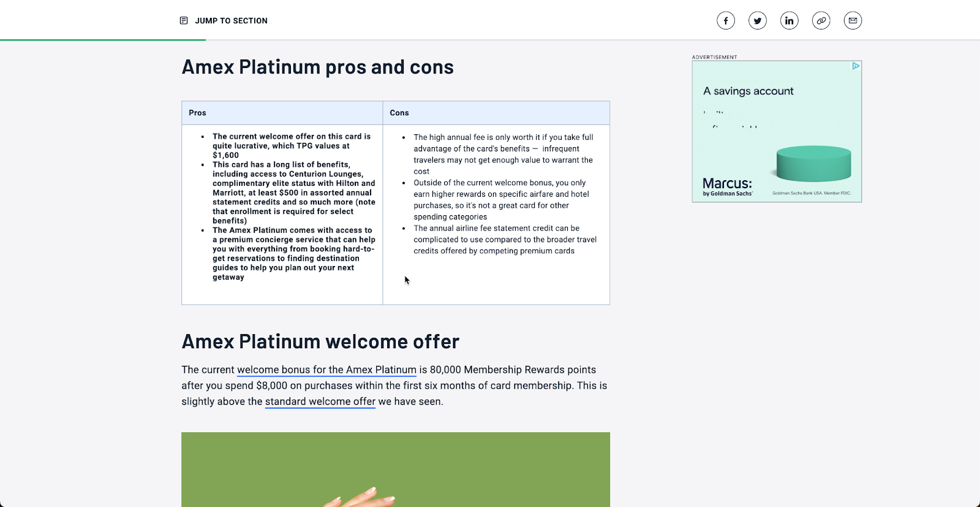This screenshot has height=507, width=980.
Task: Share article on Facebook
Action: tap(726, 21)
